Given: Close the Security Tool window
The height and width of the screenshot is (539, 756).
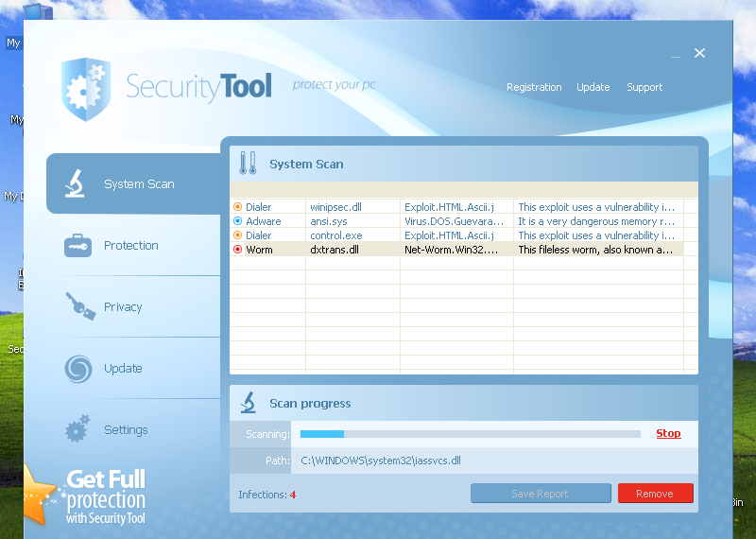Looking at the screenshot, I should [x=699, y=53].
